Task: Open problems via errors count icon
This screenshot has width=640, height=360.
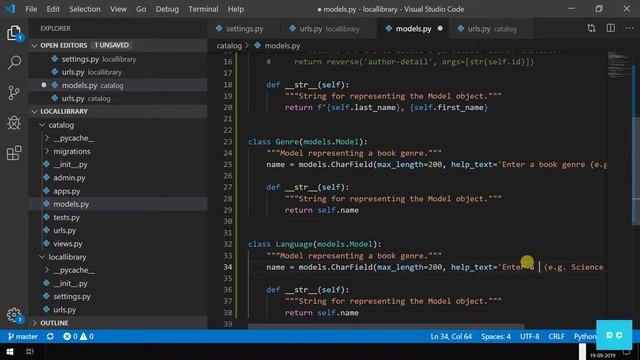Action: (x=70, y=336)
